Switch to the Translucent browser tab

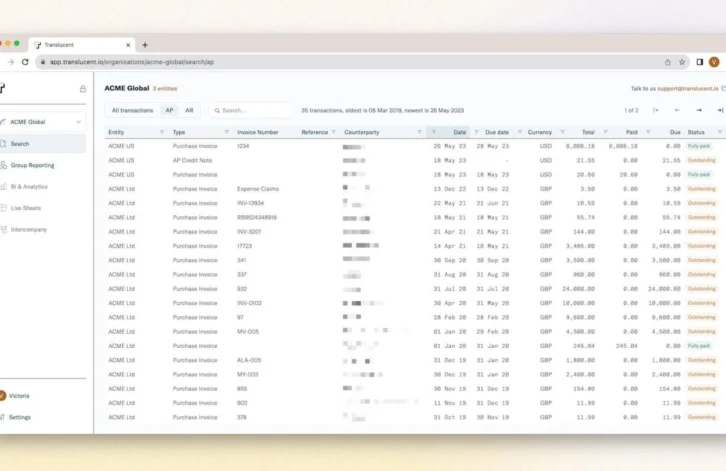[80, 45]
